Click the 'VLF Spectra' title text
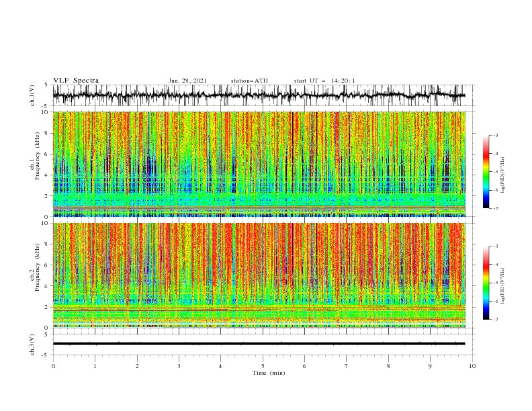Image resolution: width=532 pixels, height=411 pixels. click(76, 81)
